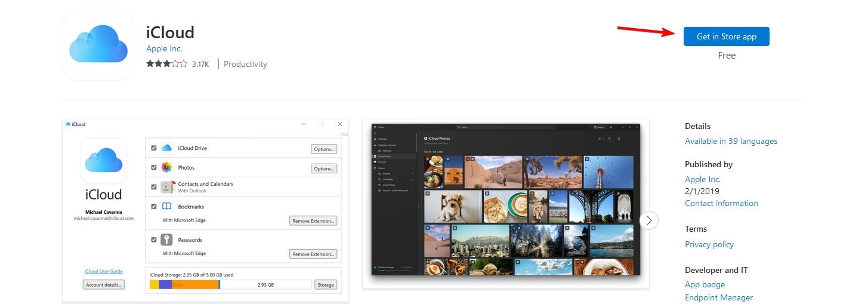Image resolution: width=868 pixels, height=304 pixels.
Task: Open the iCloud Photos dark screenshot thumbnail
Action: (506, 204)
